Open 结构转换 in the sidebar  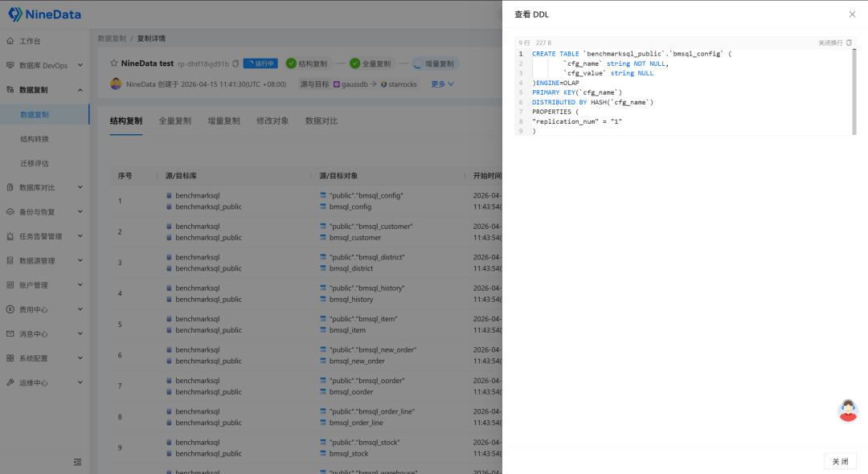click(35, 139)
